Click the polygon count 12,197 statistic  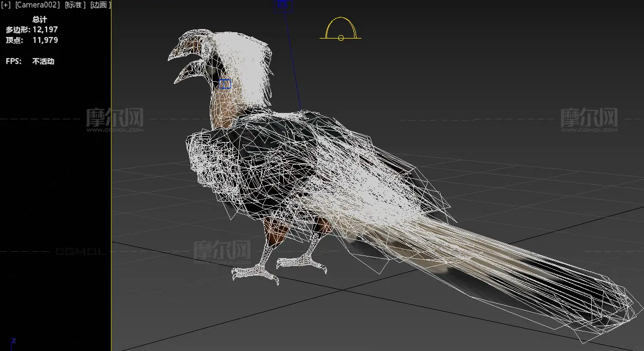[x=45, y=30]
